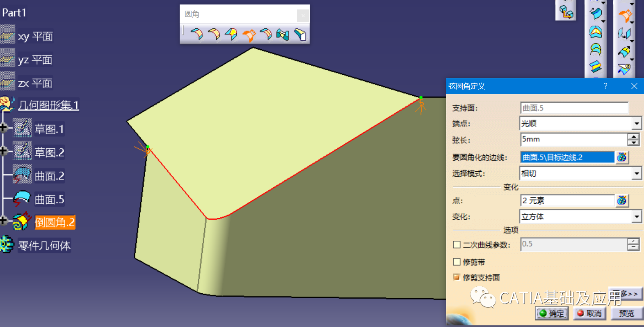
Task: Click the 曲面.2 surface icon
Action: [22, 175]
